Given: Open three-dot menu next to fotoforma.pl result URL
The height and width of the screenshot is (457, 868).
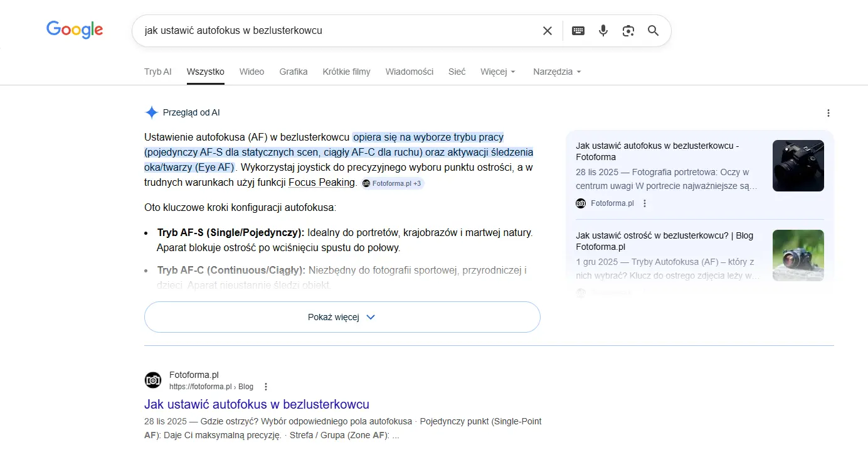Looking at the screenshot, I should tap(266, 387).
